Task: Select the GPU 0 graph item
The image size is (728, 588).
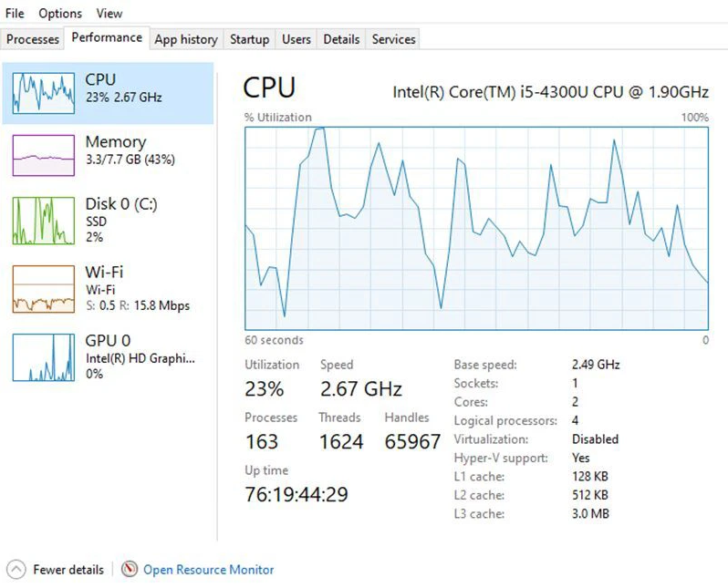Action: coord(108,356)
